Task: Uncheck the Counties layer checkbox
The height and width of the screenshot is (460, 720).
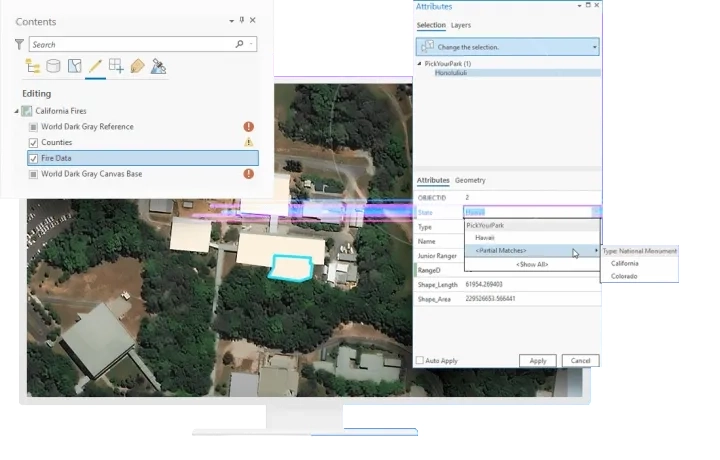Action: pyautogui.click(x=33, y=143)
